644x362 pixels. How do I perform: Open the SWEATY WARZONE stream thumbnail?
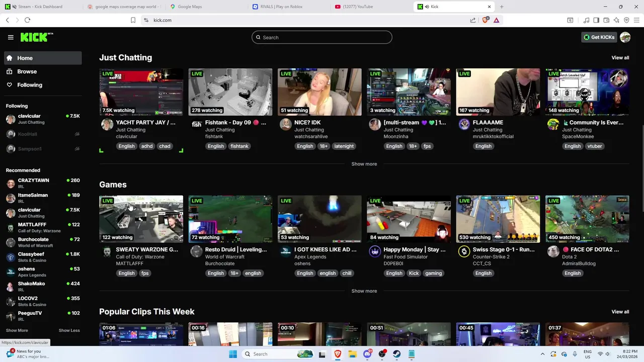click(141, 219)
